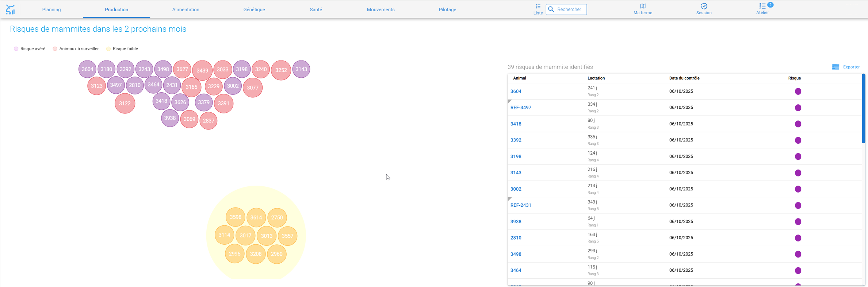Viewport: 868px width, 287px height.
Task: Open animal 3604 in the table
Action: pyautogui.click(x=516, y=92)
